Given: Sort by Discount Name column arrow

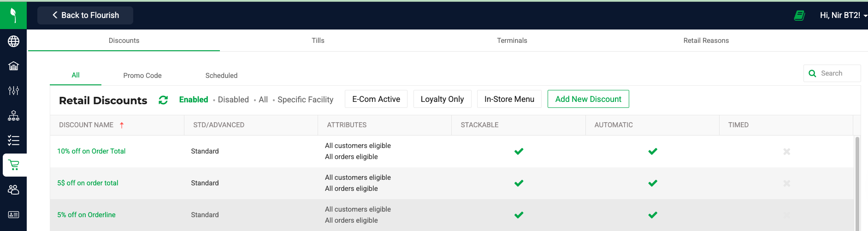Looking at the screenshot, I should 122,125.
